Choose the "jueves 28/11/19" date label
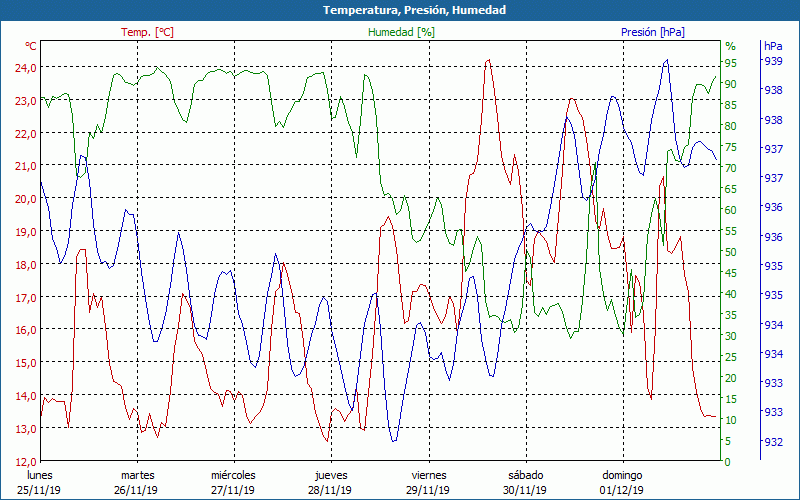 pos(330,482)
